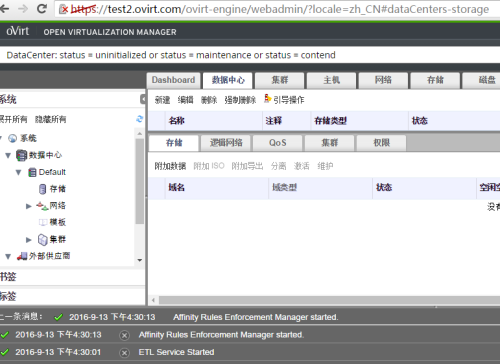Screen dimensions: 500x364
Task: Click the 附加导出 attach export button
Action: (247, 166)
